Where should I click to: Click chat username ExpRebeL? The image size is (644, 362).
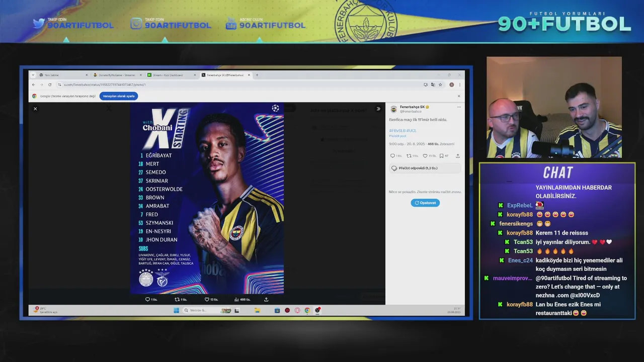[x=520, y=205]
